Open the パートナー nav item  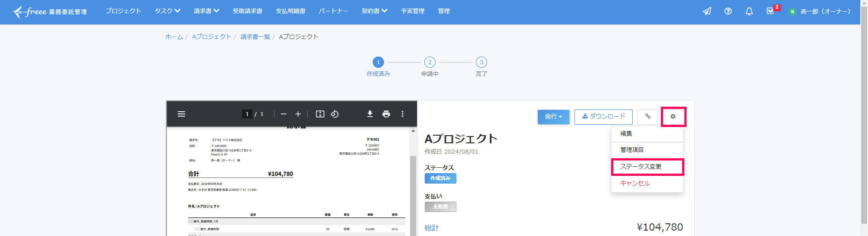coord(333,11)
